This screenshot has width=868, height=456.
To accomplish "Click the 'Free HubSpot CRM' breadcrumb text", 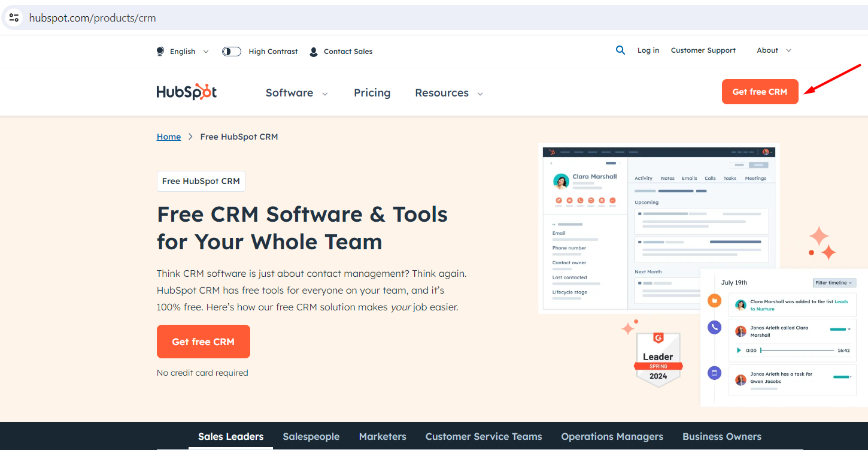I will coord(239,137).
